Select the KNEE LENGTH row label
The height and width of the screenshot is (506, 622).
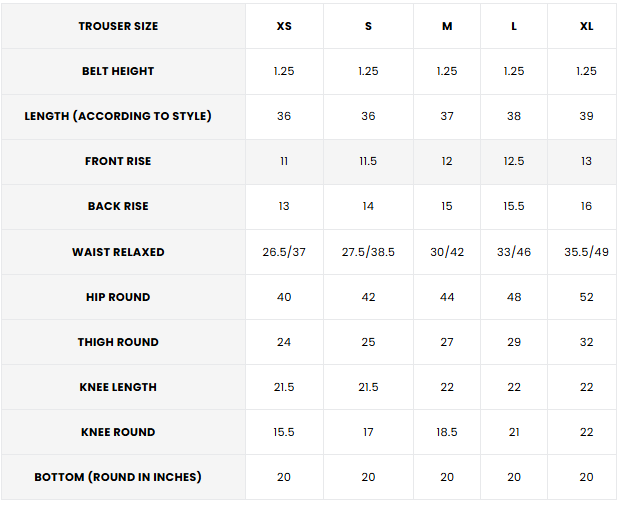click(118, 387)
